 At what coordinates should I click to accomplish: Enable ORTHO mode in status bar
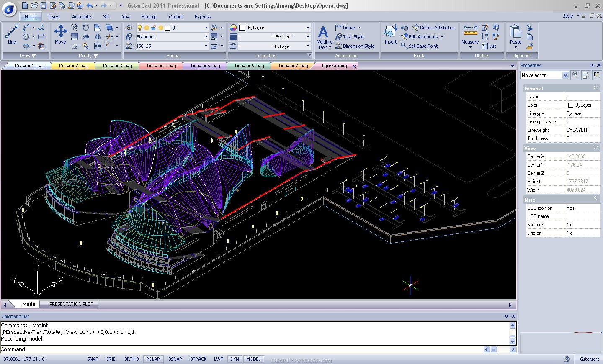pos(131,359)
